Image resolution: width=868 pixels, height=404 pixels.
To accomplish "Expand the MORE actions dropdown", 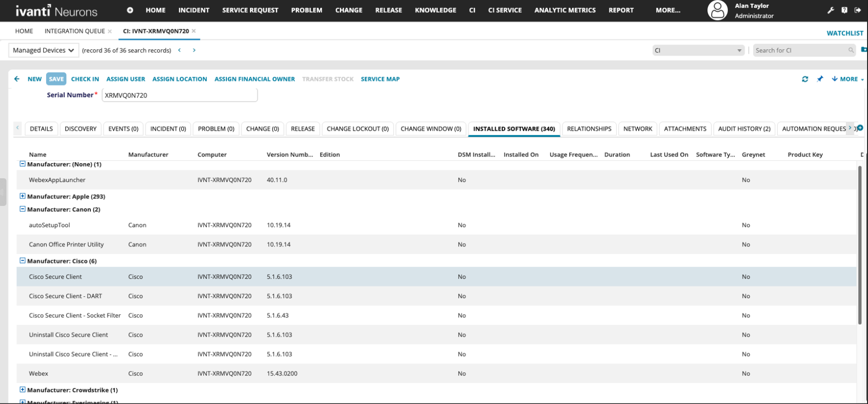I will (x=848, y=79).
